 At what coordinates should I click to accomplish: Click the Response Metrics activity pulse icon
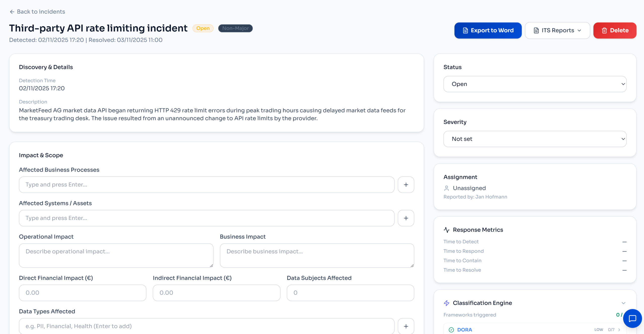coord(447,229)
